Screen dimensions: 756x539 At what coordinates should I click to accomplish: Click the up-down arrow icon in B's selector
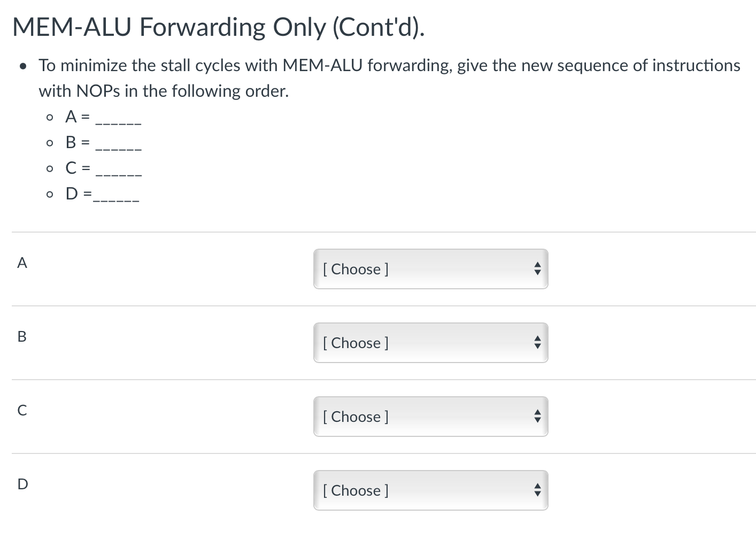537,343
